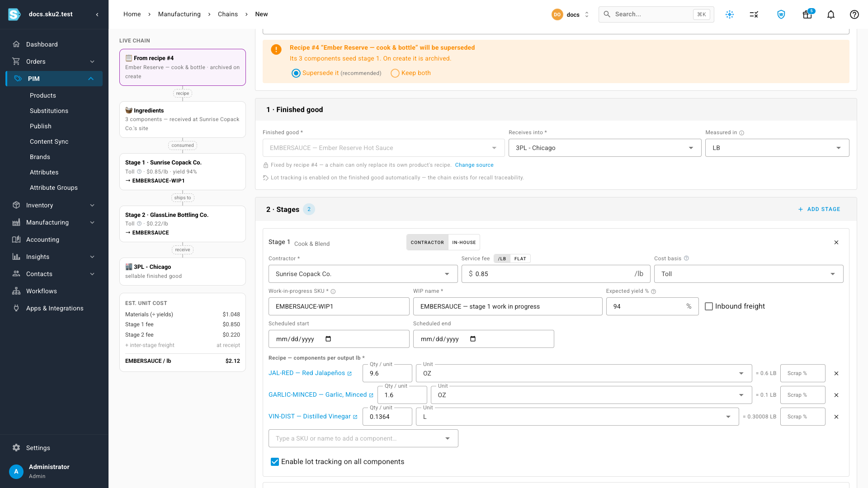The width and height of the screenshot is (868, 488).
Task: Select the Keep both radio option
Action: pos(395,73)
